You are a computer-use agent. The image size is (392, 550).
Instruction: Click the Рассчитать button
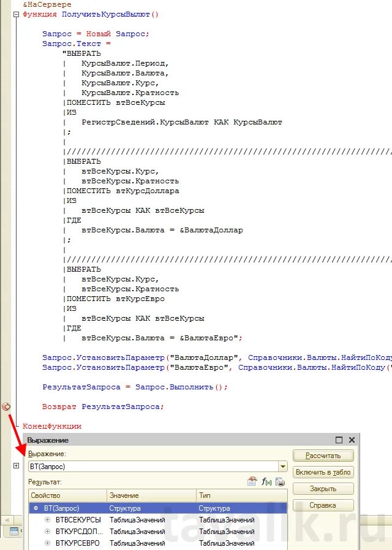323,456
